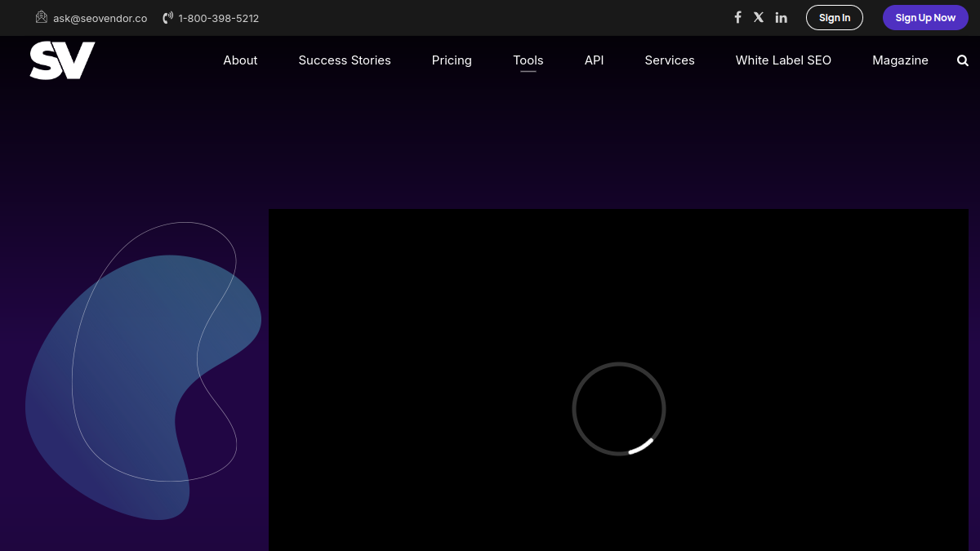Screen dimensions: 980x551
Task: Open the Pricing page
Action: 452,60
